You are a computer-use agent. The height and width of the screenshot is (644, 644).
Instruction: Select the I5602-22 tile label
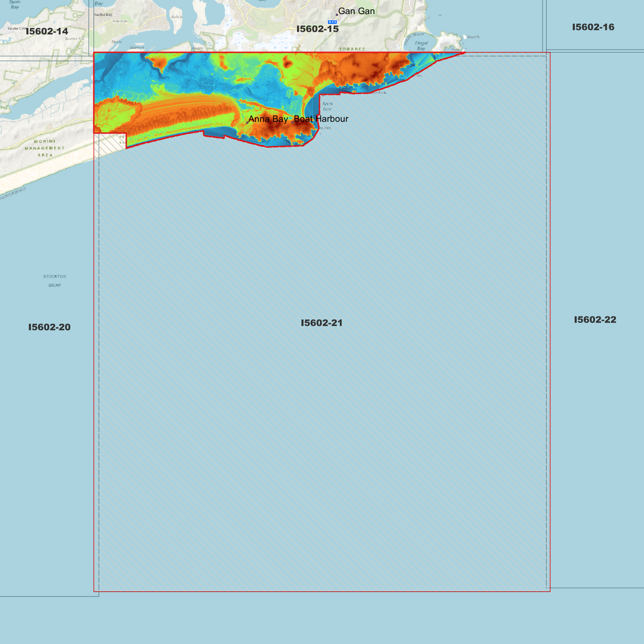pos(595,319)
